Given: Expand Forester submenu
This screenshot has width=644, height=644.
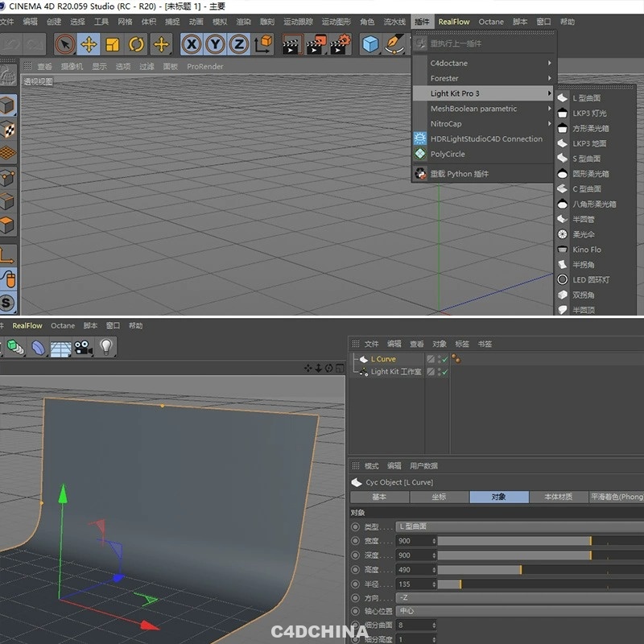Looking at the screenshot, I should point(484,78).
